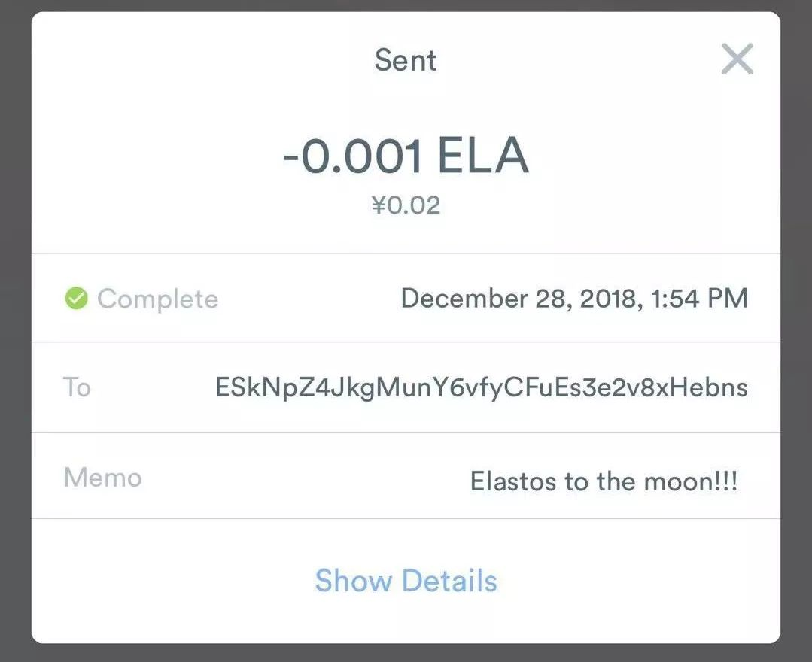
Task: Open Show Details link
Action: pyautogui.click(x=406, y=581)
